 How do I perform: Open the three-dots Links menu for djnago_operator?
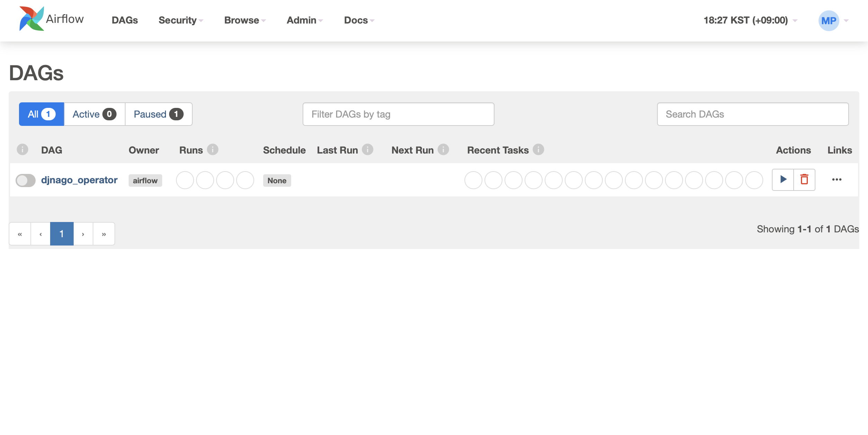pos(837,179)
